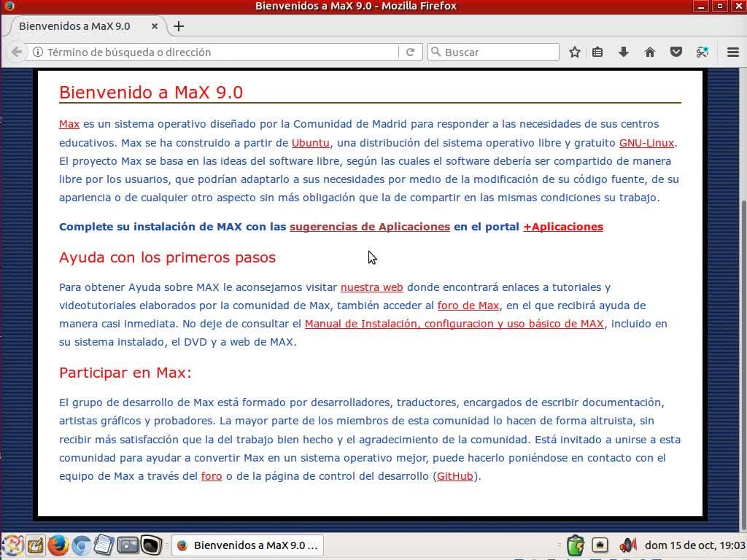Viewport: 747px width, 560px height.
Task: Open Manual de Instalación link
Action: [454, 324]
